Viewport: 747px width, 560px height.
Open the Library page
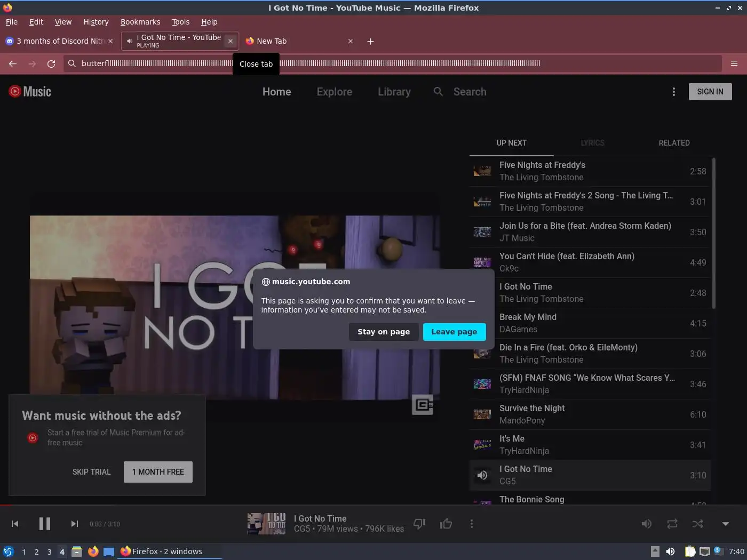(x=394, y=92)
